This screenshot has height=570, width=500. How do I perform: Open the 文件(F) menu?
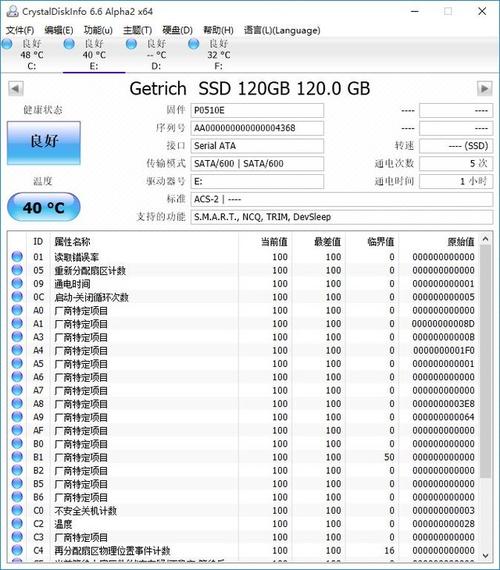coord(20,30)
